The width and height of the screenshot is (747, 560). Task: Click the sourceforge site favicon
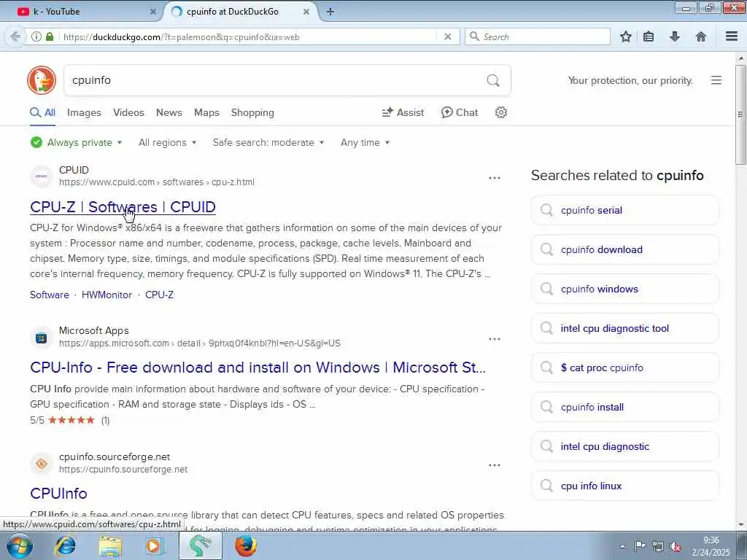click(42, 463)
